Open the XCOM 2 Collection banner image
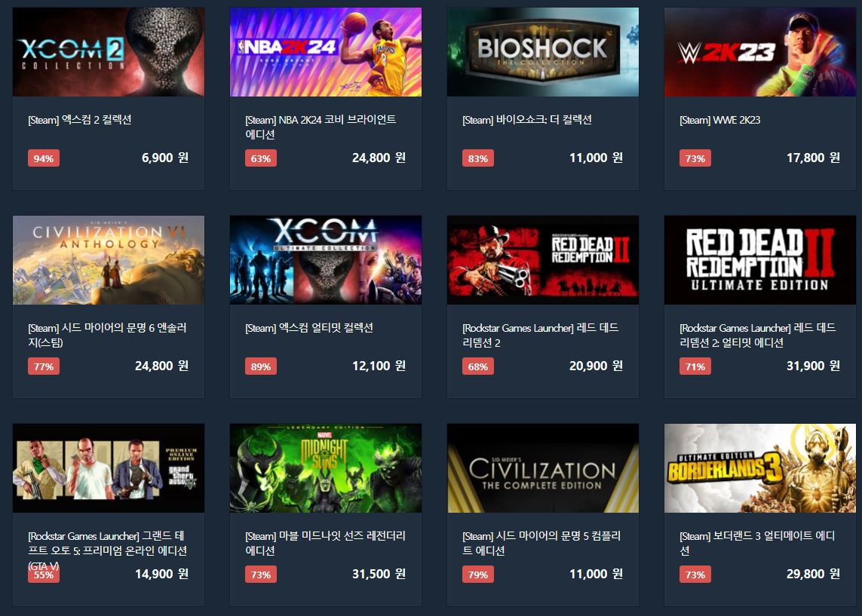The image size is (862, 616). pyautogui.click(x=109, y=52)
